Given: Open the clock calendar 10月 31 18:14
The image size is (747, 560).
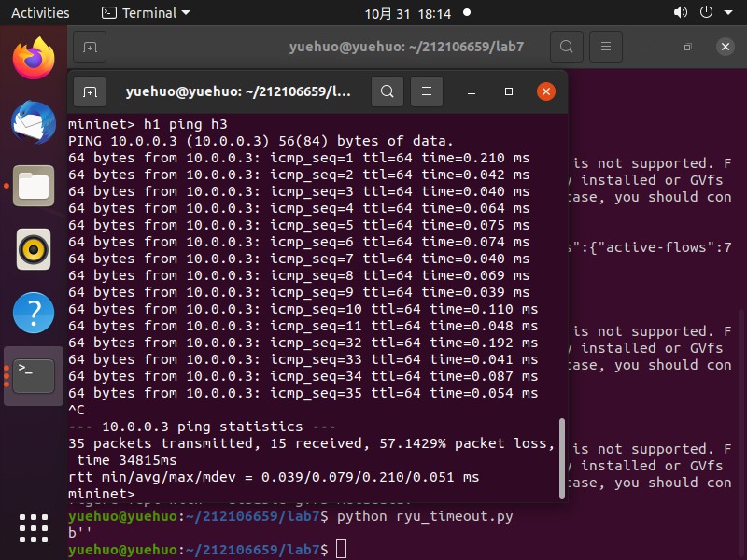Looking at the screenshot, I should tap(408, 13).
